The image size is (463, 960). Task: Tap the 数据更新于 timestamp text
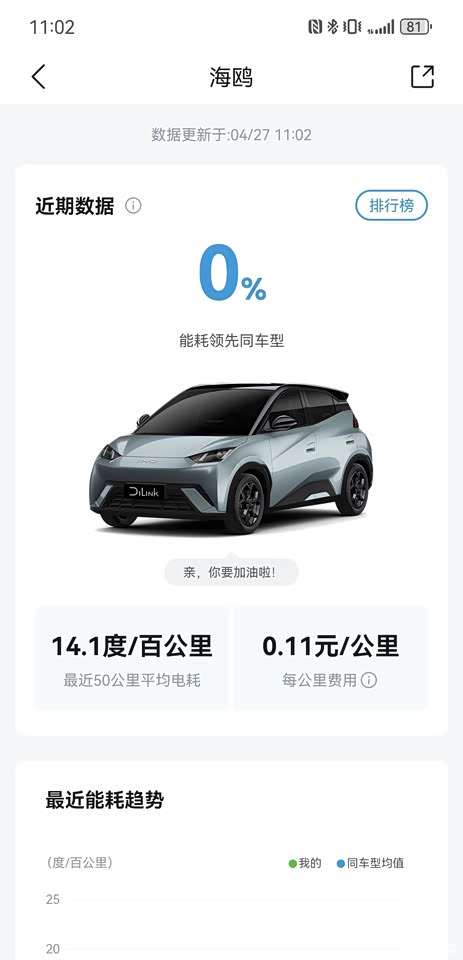[x=232, y=135]
